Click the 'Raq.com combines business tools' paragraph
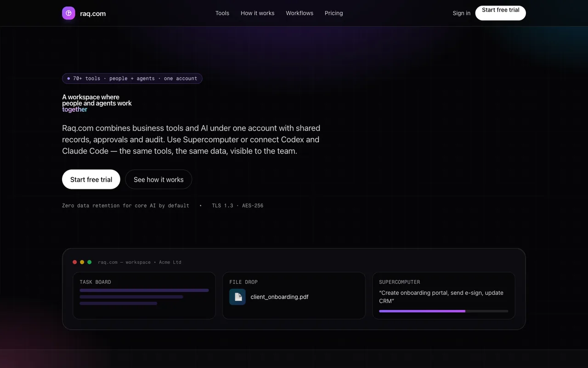Image resolution: width=588 pixels, height=368 pixels. [191, 139]
